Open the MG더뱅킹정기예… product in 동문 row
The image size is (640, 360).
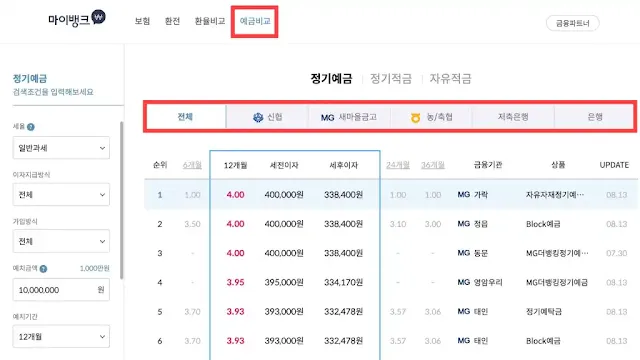coord(557,253)
